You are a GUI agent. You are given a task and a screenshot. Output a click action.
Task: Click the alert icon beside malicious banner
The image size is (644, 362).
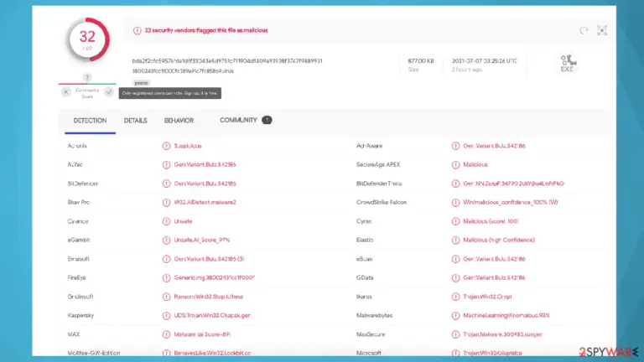138,30
